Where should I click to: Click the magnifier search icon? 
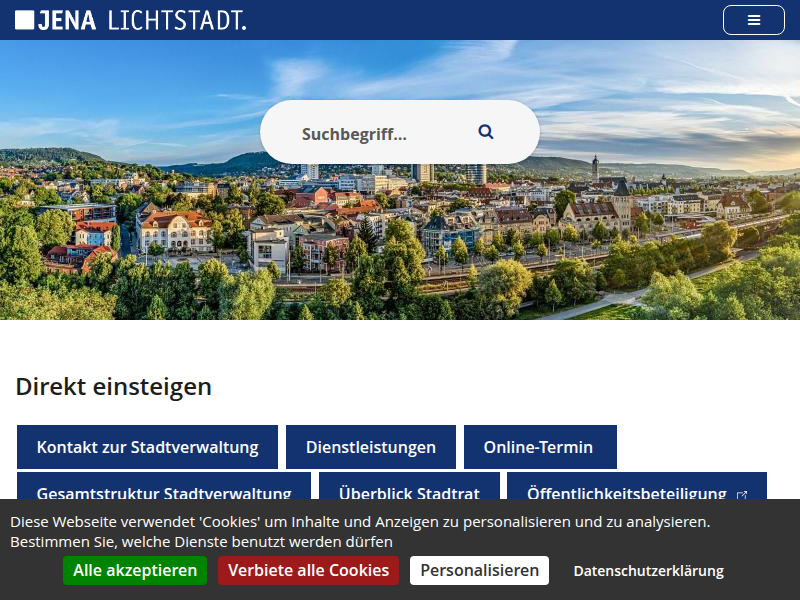pos(486,132)
